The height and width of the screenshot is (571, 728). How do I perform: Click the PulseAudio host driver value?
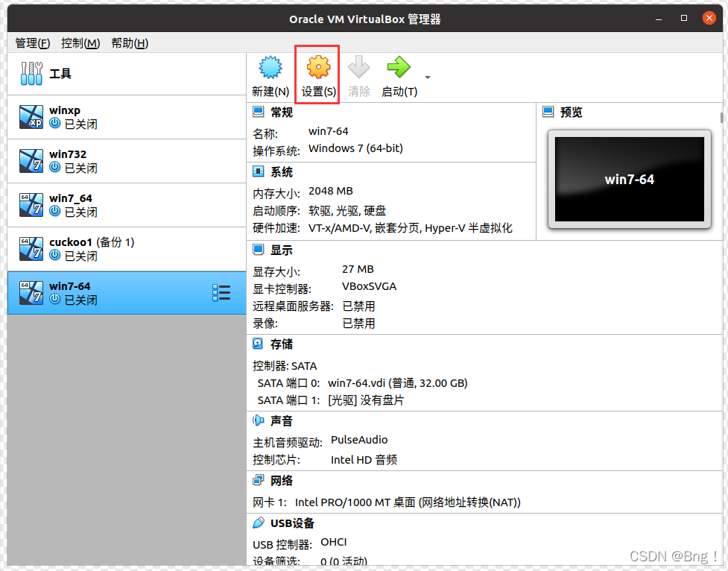(x=359, y=440)
